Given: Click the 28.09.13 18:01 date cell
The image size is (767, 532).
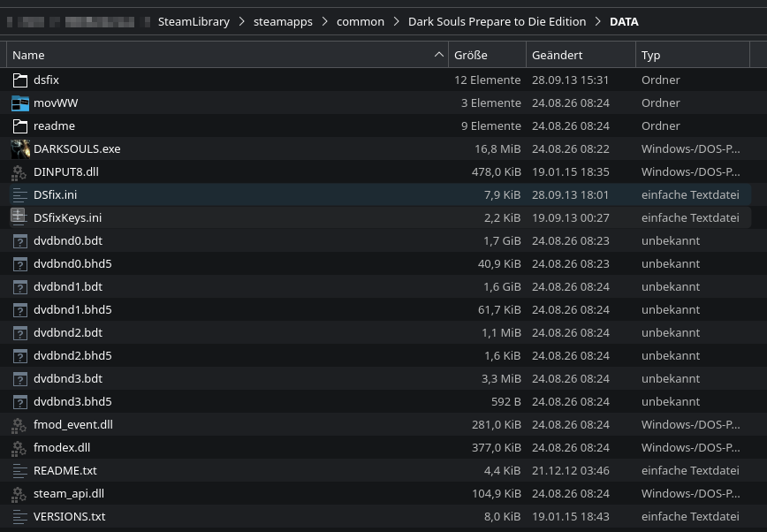Looking at the screenshot, I should 570,194.
